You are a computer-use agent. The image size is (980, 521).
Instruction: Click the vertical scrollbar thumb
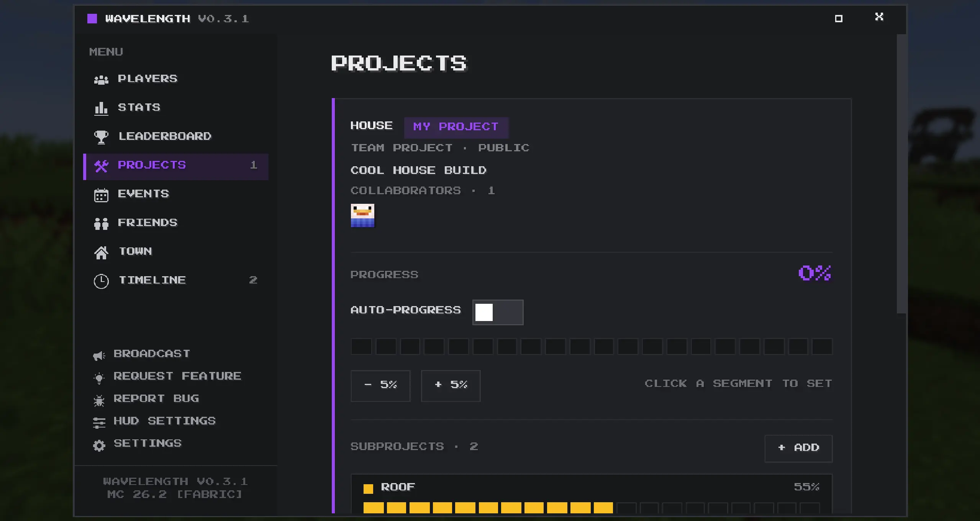pyautogui.click(x=901, y=174)
